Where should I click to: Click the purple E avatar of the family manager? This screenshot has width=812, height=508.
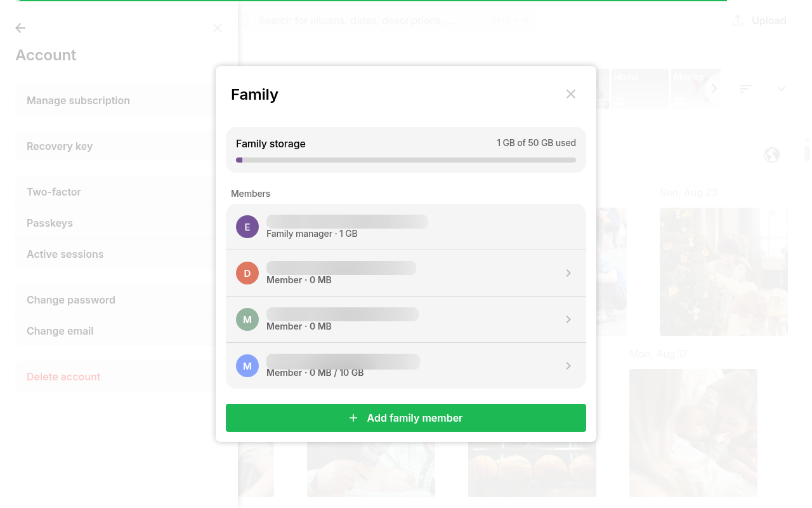point(247,227)
